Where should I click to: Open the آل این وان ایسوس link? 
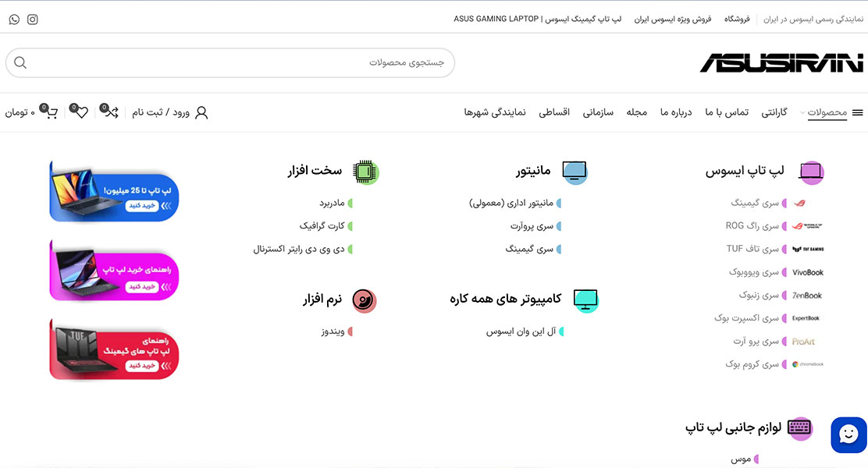click(x=521, y=331)
